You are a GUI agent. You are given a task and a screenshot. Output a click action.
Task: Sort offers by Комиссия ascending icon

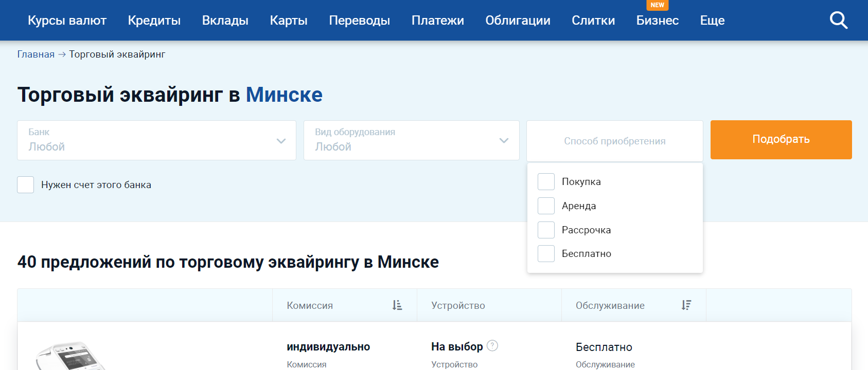tap(397, 305)
